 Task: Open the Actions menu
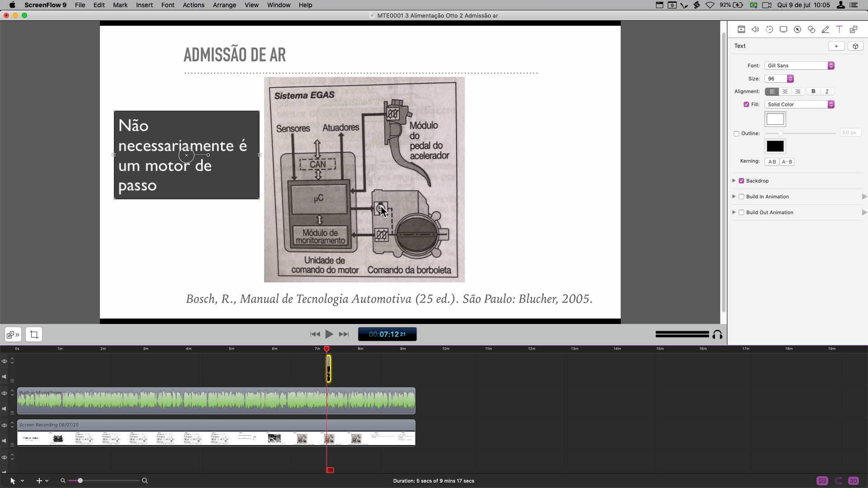[x=193, y=5]
